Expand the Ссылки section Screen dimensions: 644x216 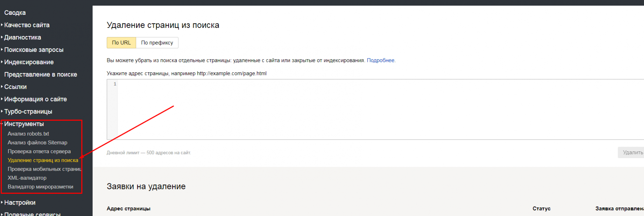point(15,87)
